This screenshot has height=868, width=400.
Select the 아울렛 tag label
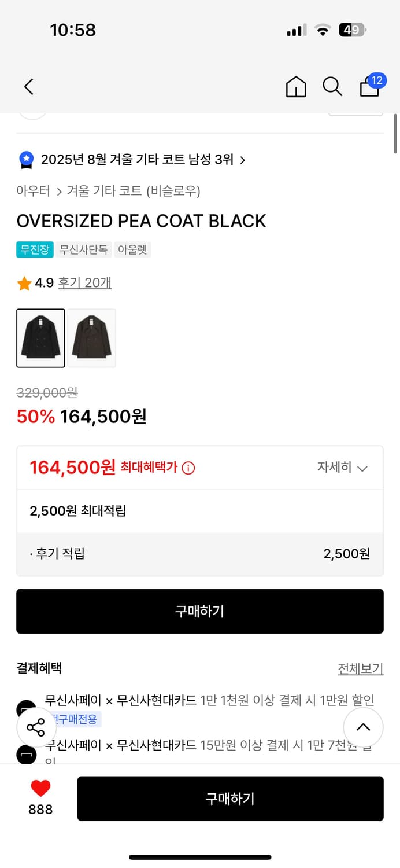(x=132, y=250)
